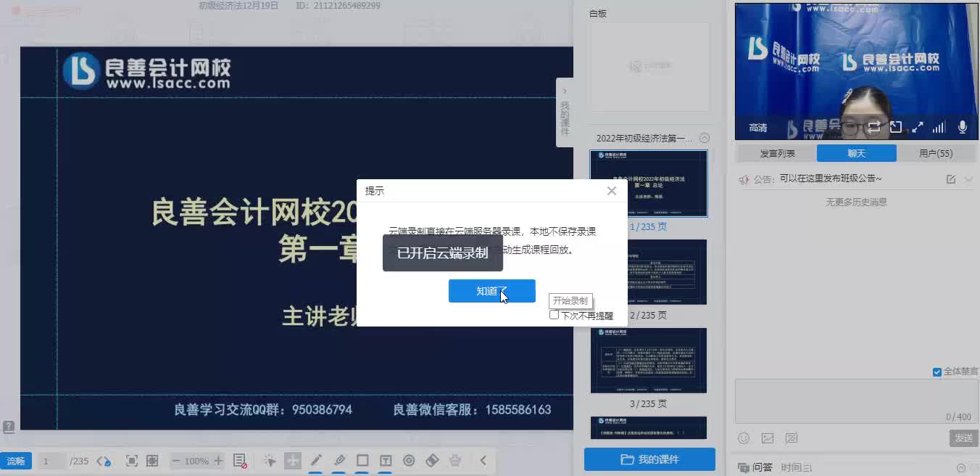980x476 pixels.
Task: Select the highlighter tool
Action: click(x=339, y=460)
